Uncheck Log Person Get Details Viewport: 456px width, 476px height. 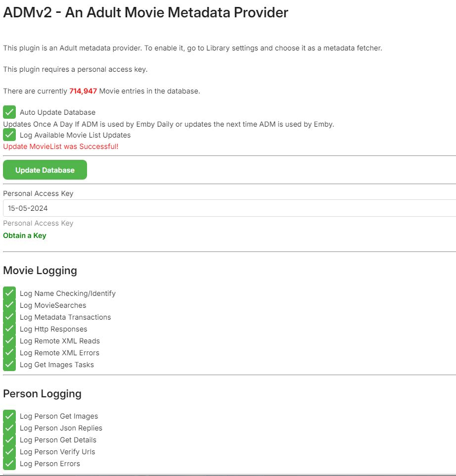[x=9, y=440]
